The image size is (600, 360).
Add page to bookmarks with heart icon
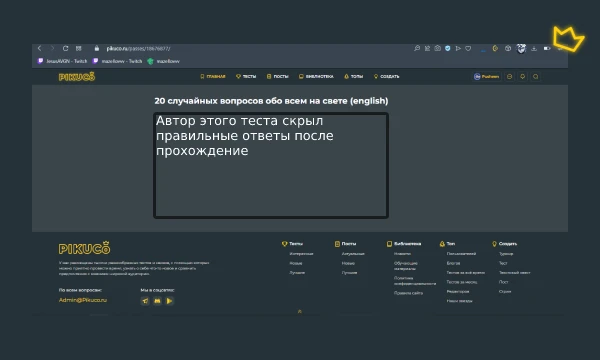pyautogui.click(x=468, y=48)
